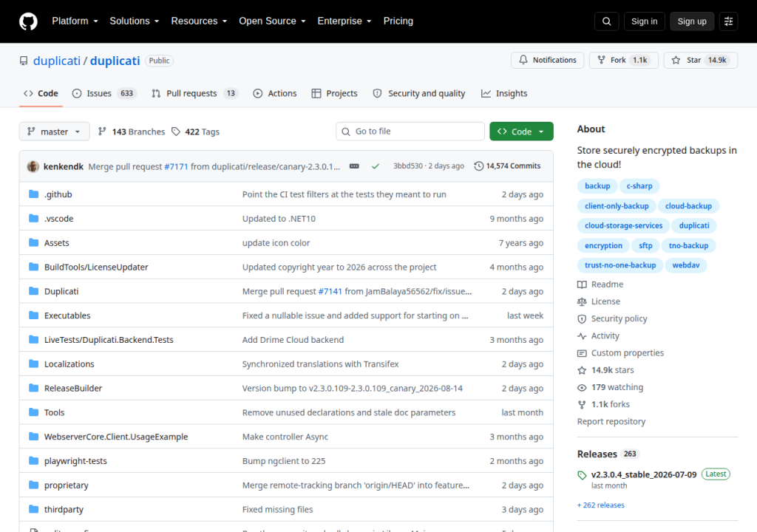Click the Executables folder icon
757x532 pixels.
click(33, 316)
